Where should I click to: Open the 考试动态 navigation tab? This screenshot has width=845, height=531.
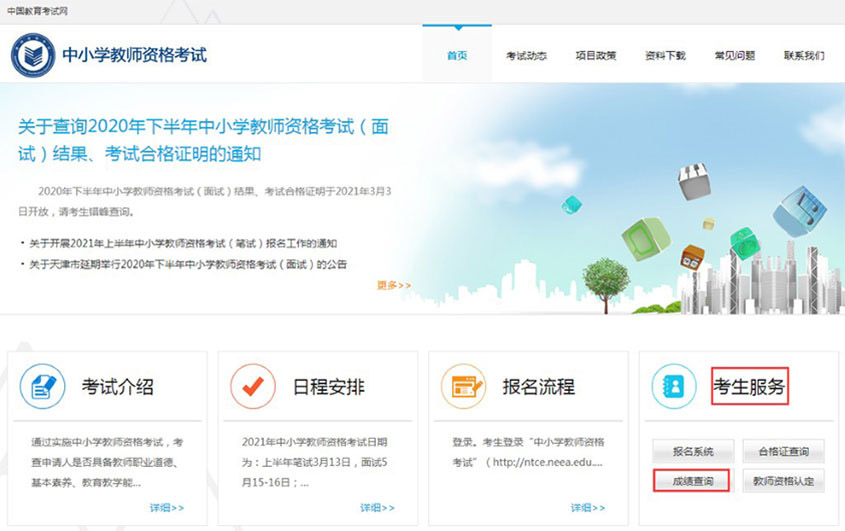(526, 56)
